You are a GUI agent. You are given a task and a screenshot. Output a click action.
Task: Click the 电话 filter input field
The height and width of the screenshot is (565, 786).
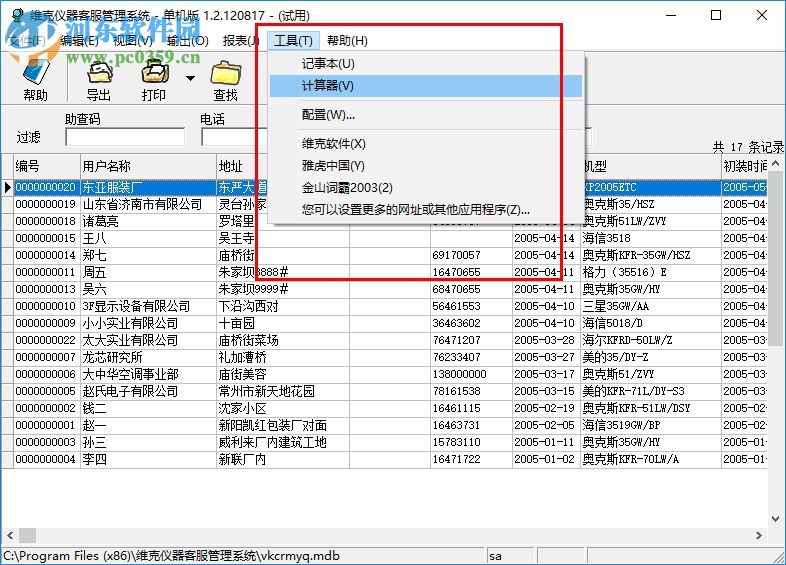pyautogui.click(x=234, y=137)
